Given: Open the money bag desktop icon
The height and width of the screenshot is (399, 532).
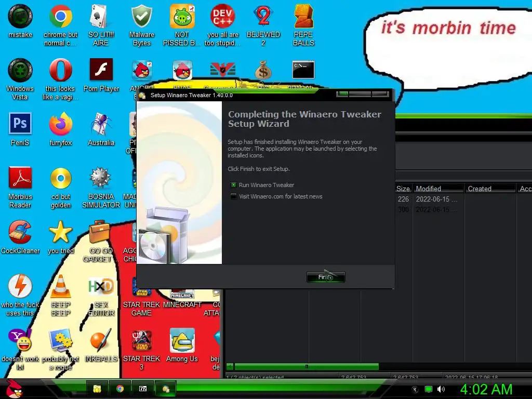Looking at the screenshot, I should pyautogui.click(x=263, y=71).
